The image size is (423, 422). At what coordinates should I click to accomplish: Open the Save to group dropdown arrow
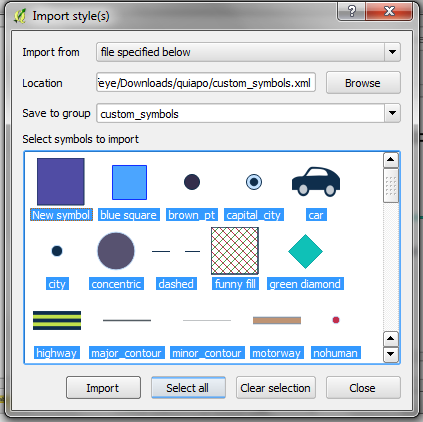click(392, 113)
